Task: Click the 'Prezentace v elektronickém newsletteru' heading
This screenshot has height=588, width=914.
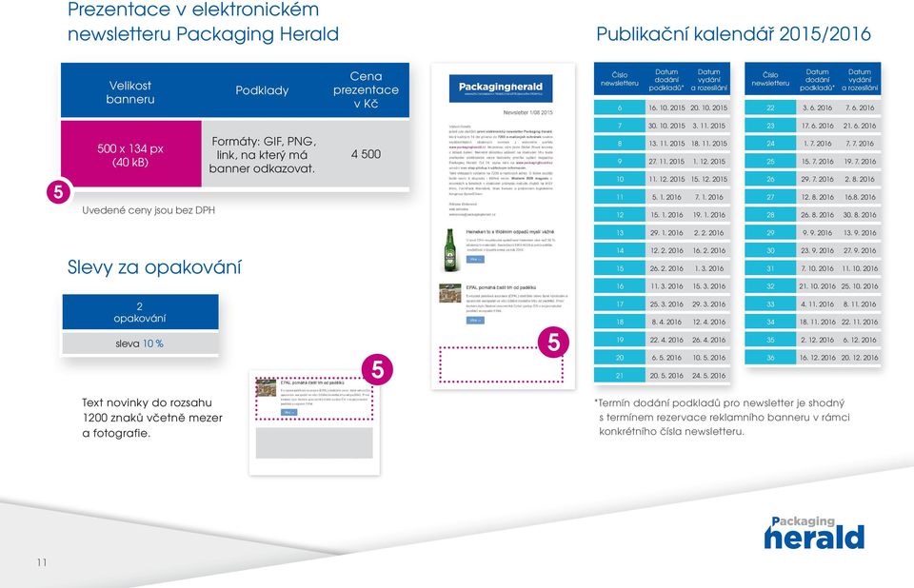Action: [203, 22]
